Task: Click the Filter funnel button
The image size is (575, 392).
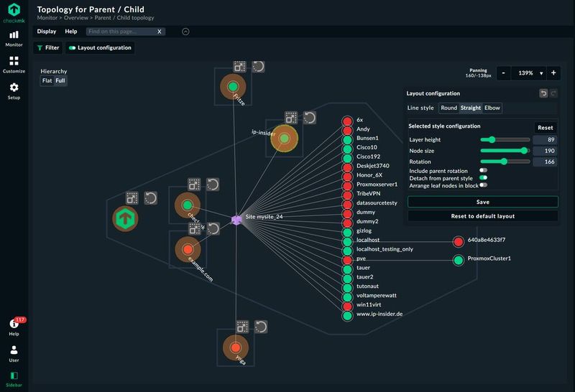Action: 48,47
